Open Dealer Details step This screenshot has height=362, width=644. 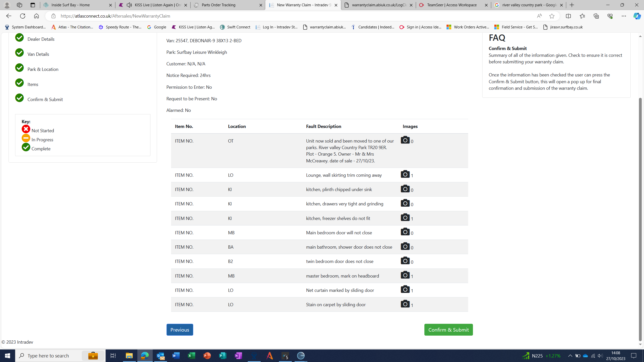coord(41,39)
